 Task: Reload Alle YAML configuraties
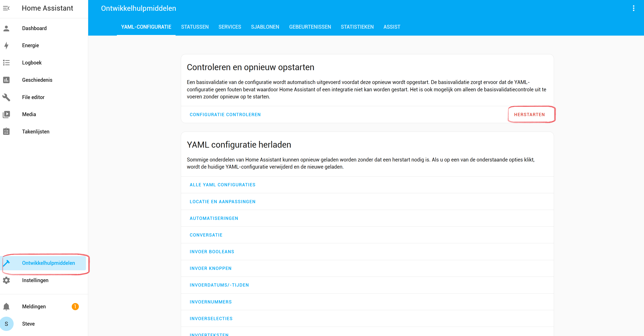[x=223, y=185]
